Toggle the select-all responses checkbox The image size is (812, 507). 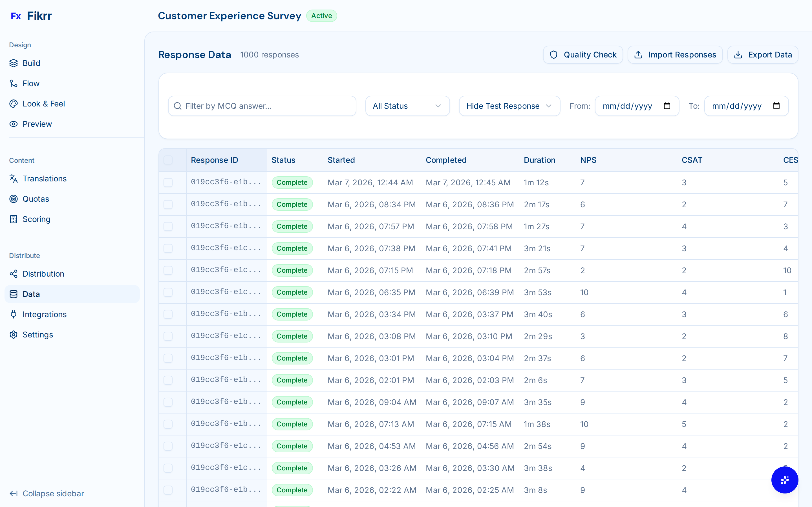coord(168,160)
